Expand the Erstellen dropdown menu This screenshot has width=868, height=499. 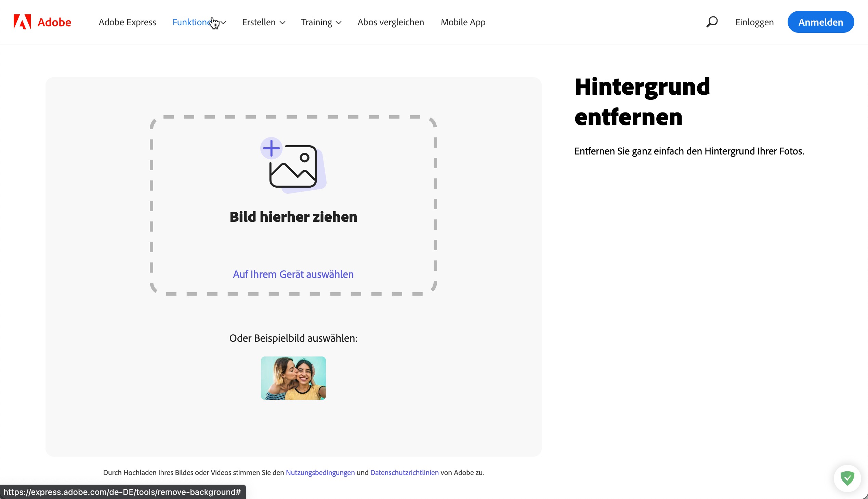coord(263,22)
